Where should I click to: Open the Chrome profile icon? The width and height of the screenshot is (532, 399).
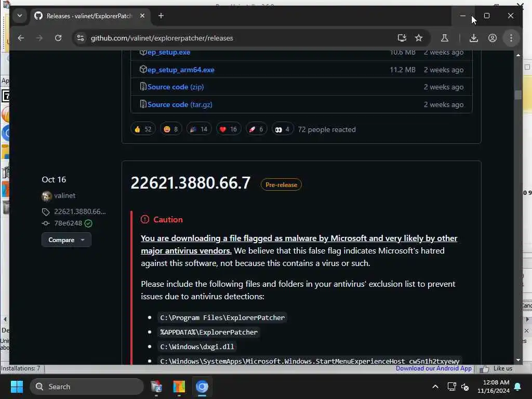point(493,38)
